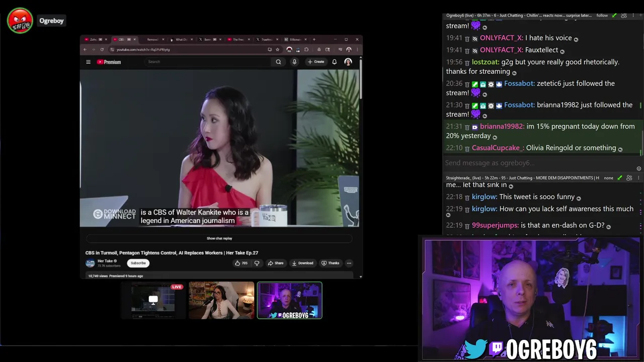
Task: Click username kirglow on 'This tweet' message
Action: [x=484, y=197]
